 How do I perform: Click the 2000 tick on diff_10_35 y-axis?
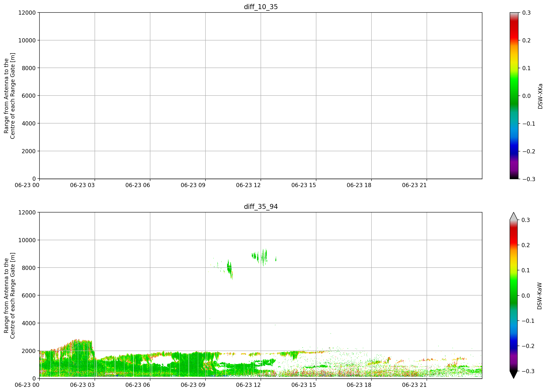click(29, 151)
